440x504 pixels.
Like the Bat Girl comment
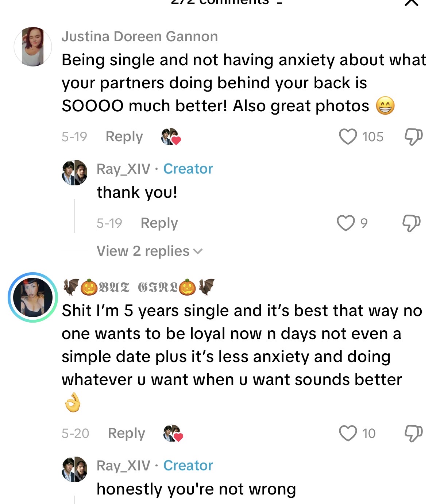(x=348, y=433)
